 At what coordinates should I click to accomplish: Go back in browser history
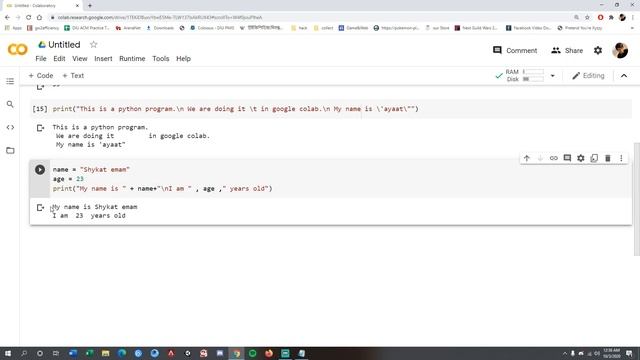[x=7, y=17]
